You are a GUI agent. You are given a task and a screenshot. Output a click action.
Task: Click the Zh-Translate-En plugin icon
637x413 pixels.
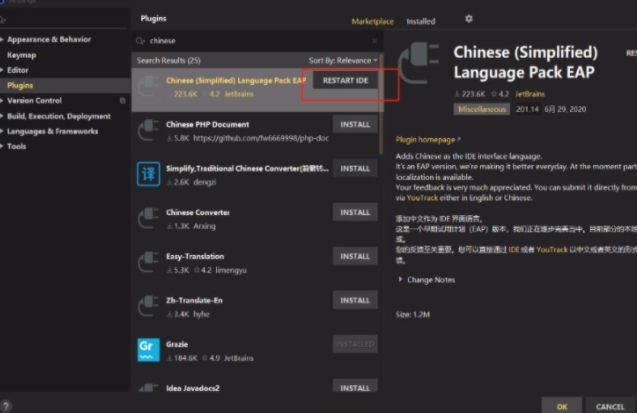pos(148,307)
